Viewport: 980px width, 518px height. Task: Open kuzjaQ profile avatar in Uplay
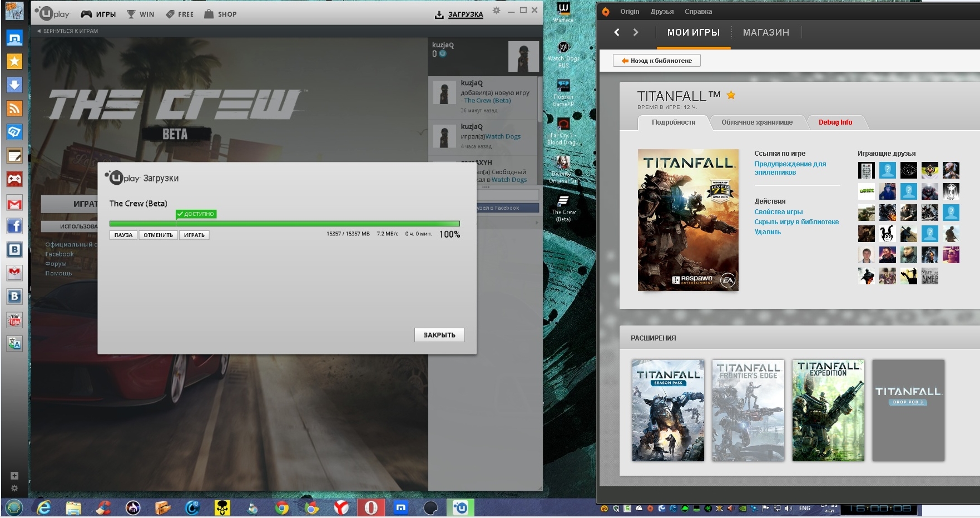[x=523, y=56]
